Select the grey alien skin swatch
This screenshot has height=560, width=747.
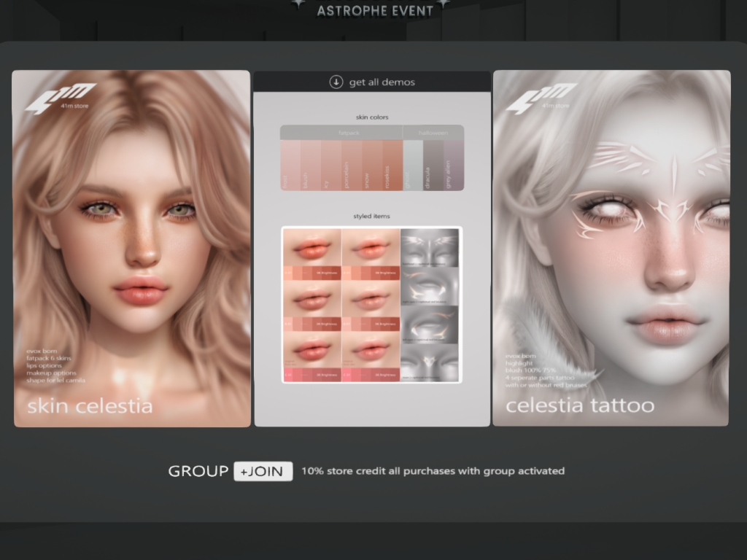453,166
